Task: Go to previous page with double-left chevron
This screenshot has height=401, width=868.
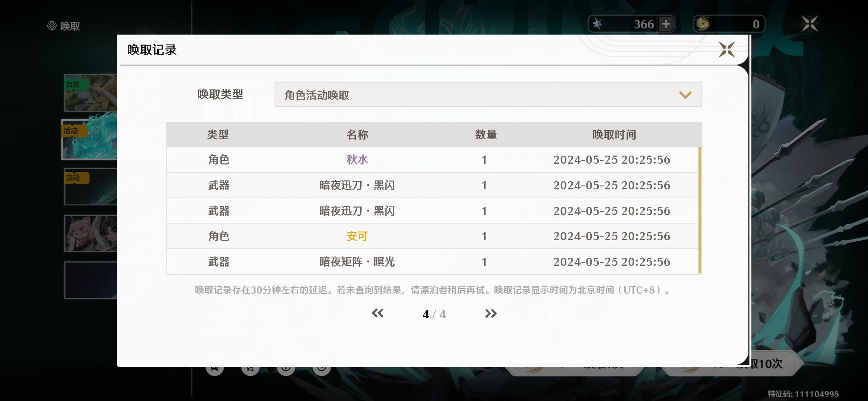Action: [x=378, y=314]
